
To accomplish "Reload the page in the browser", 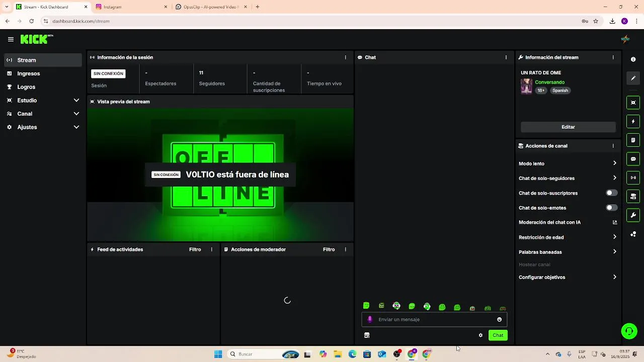I will pyautogui.click(x=31, y=21).
